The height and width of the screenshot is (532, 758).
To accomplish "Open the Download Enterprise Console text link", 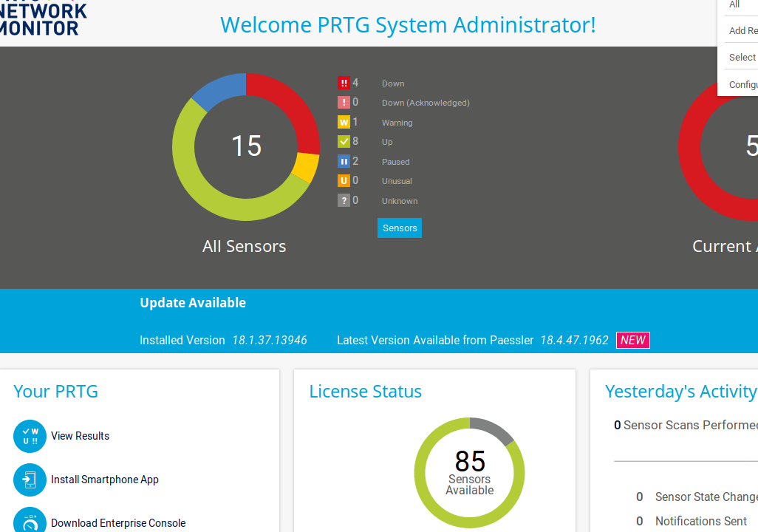I will click(118, 523).
